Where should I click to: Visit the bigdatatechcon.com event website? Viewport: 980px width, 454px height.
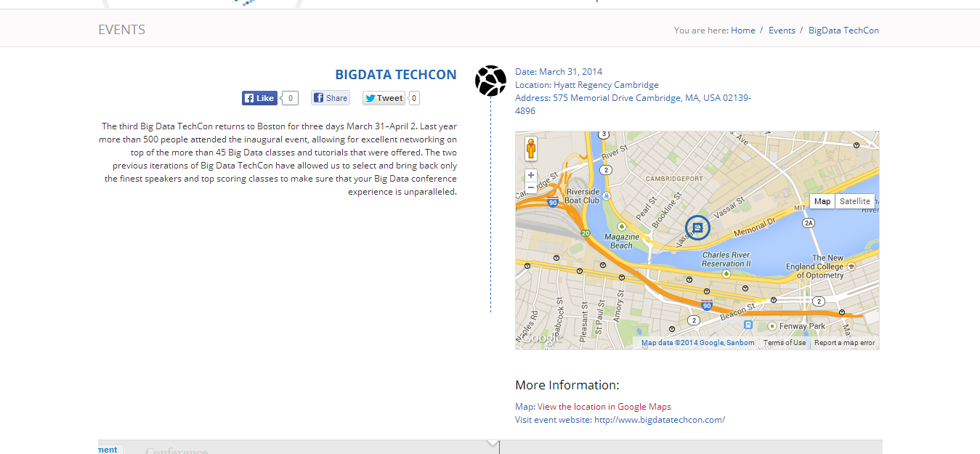click(x=660, y=420)
